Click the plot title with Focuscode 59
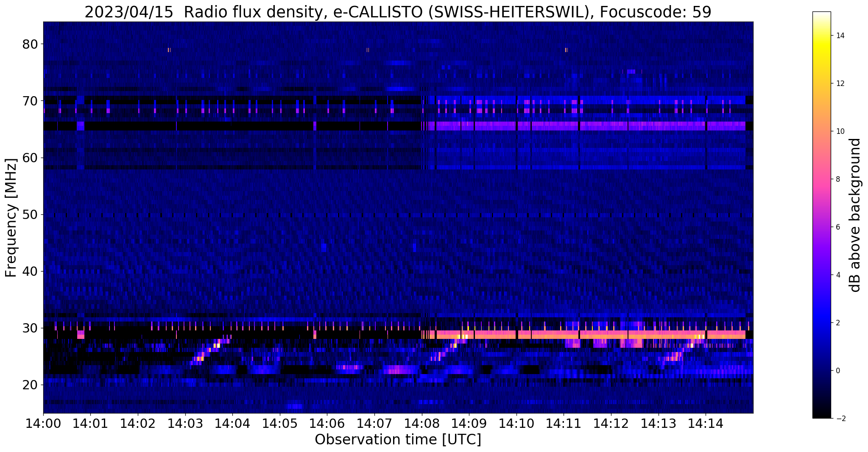 398,12
